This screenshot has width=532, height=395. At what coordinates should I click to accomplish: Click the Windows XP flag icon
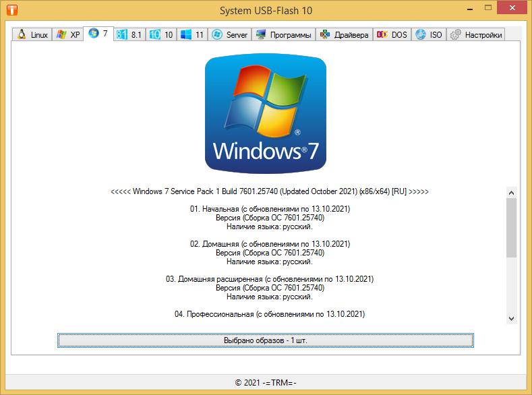[x=61, y=34]
